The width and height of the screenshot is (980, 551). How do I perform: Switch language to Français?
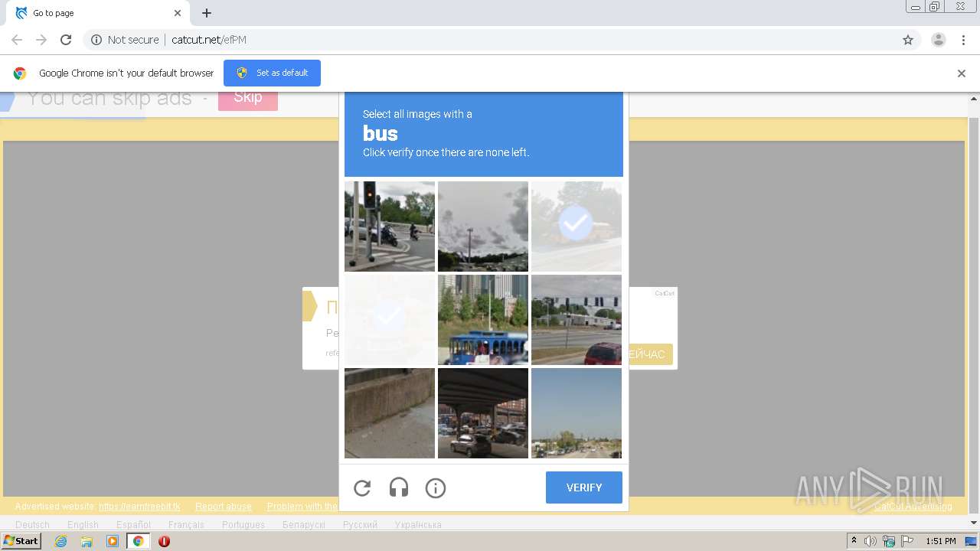pos(186,525)
